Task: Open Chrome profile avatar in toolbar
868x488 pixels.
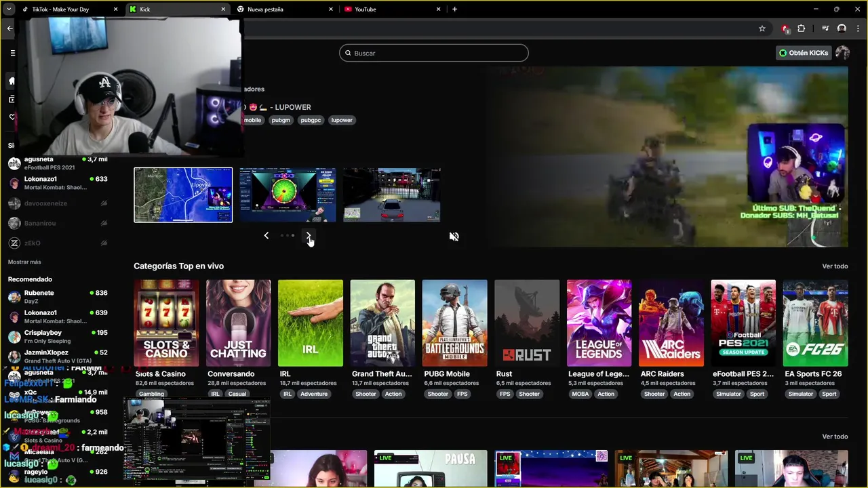Action: [x=842, y=28]
